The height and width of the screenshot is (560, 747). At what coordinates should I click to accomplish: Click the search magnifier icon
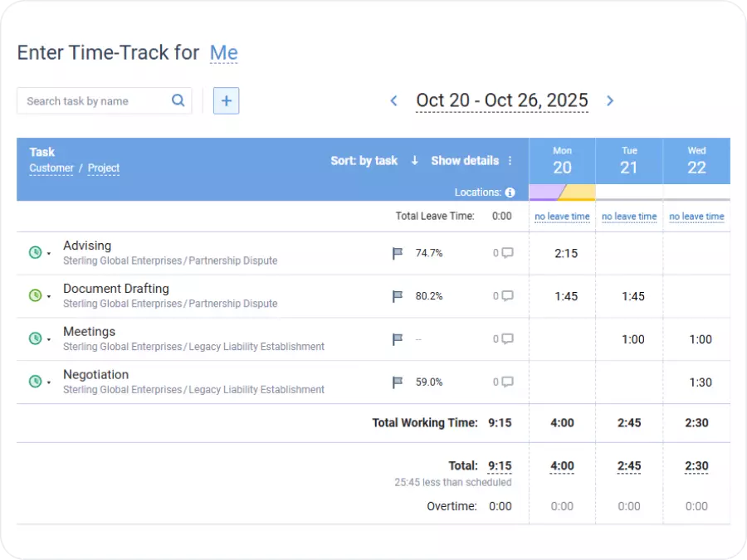[x=178, y=100]
